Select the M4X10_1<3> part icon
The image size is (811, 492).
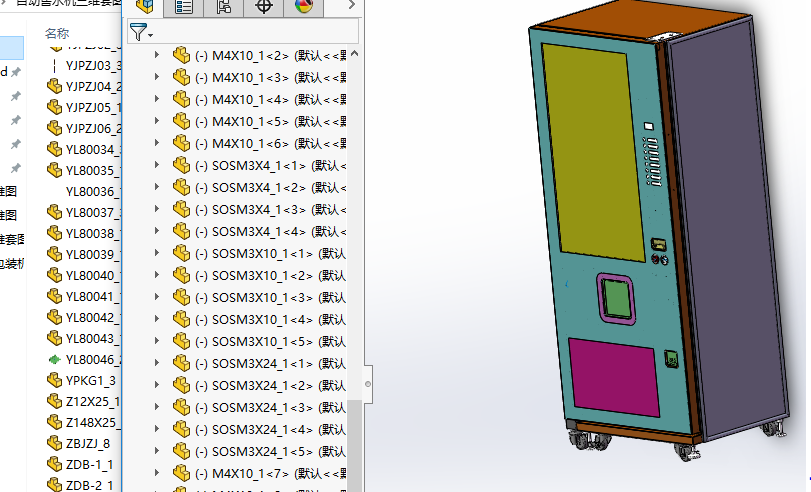pos(182,77)
